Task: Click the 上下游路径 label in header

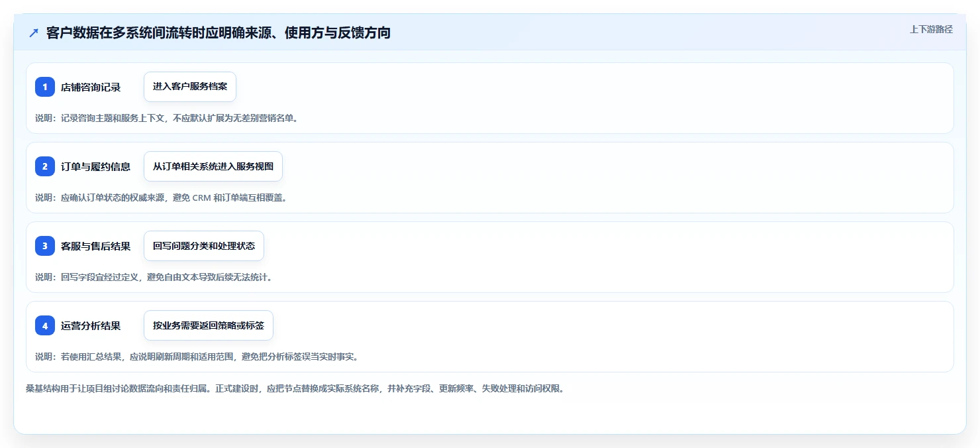Action: click(x=931, y=29)
